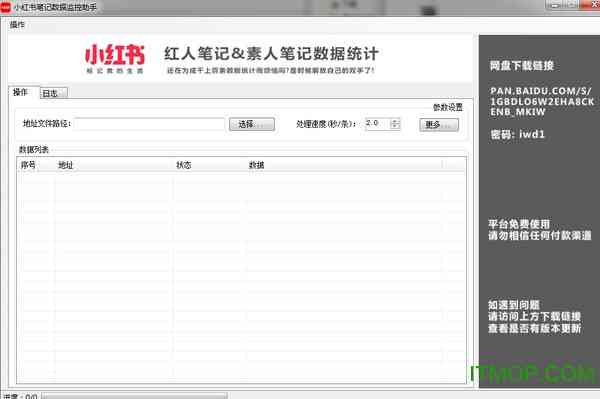The width and height of the screenshot is (600, 399).
Task: Close the window with X button
Action: 592,5
